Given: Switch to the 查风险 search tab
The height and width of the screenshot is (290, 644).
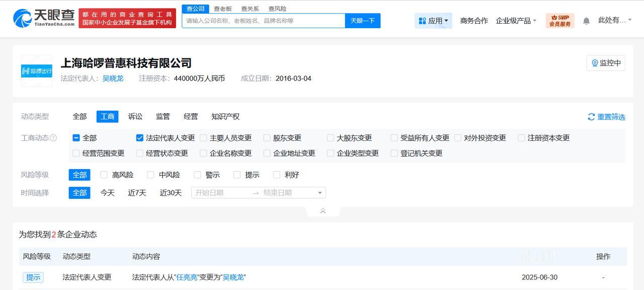Looking at the screenshot, I should tap(277, 9).
